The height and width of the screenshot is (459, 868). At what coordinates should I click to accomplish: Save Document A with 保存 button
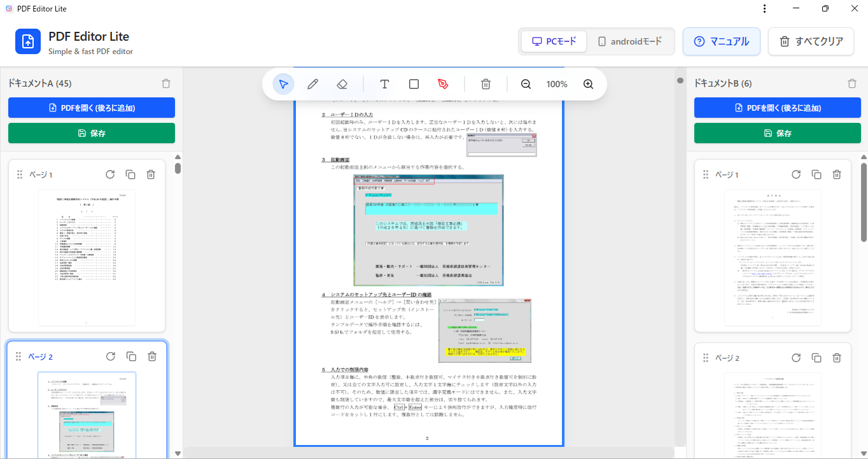(92, 133)
